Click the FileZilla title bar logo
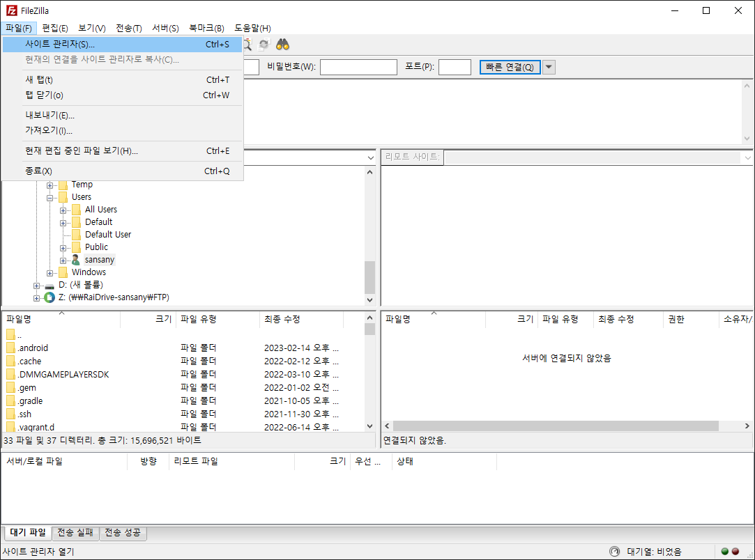The image size is (755, 560). click(12, 10)
